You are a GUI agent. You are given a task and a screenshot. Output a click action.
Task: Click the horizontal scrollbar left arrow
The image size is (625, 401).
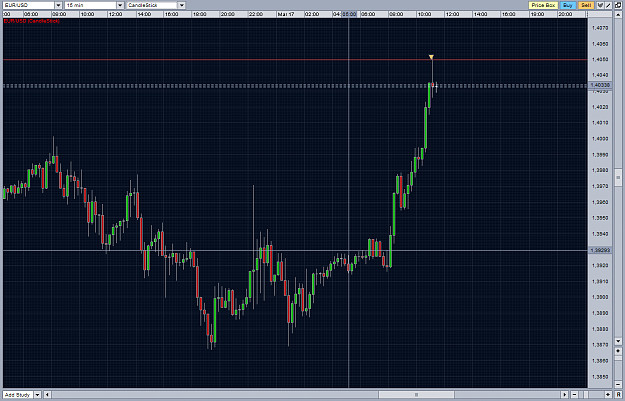[47, 395]
